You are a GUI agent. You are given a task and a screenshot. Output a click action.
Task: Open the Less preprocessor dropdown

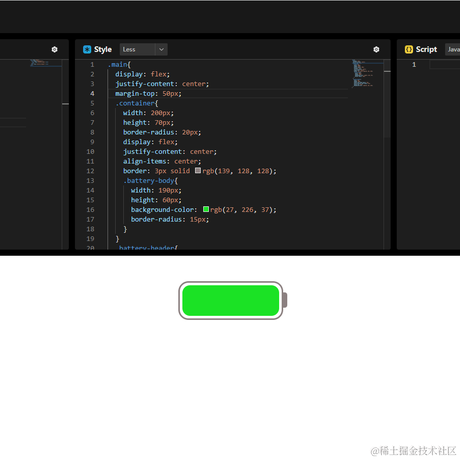(143, 49)
